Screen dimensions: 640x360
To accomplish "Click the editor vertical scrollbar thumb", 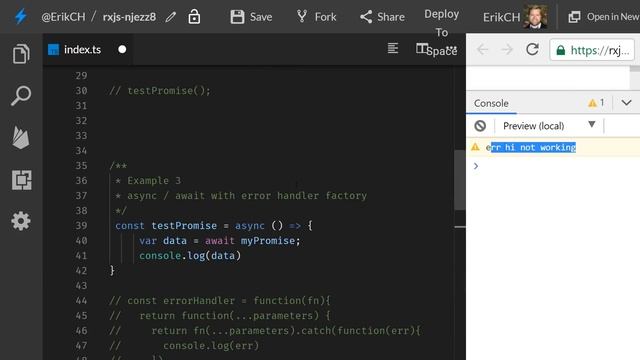I will click(460, 180).
